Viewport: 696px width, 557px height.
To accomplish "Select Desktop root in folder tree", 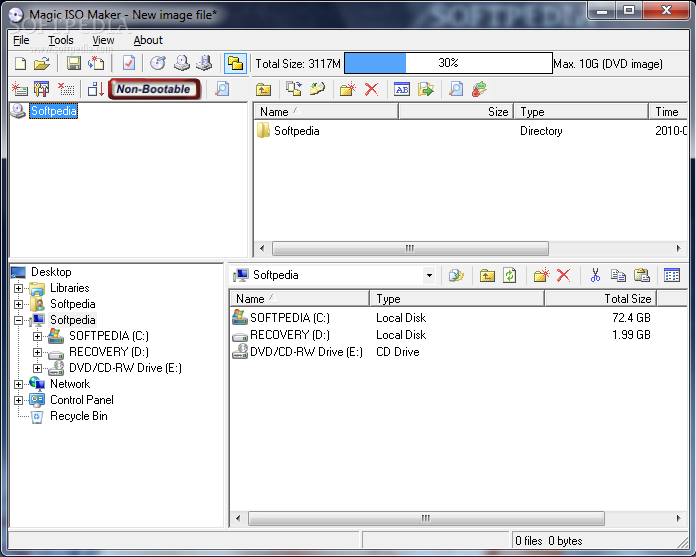I will [51, 272].
